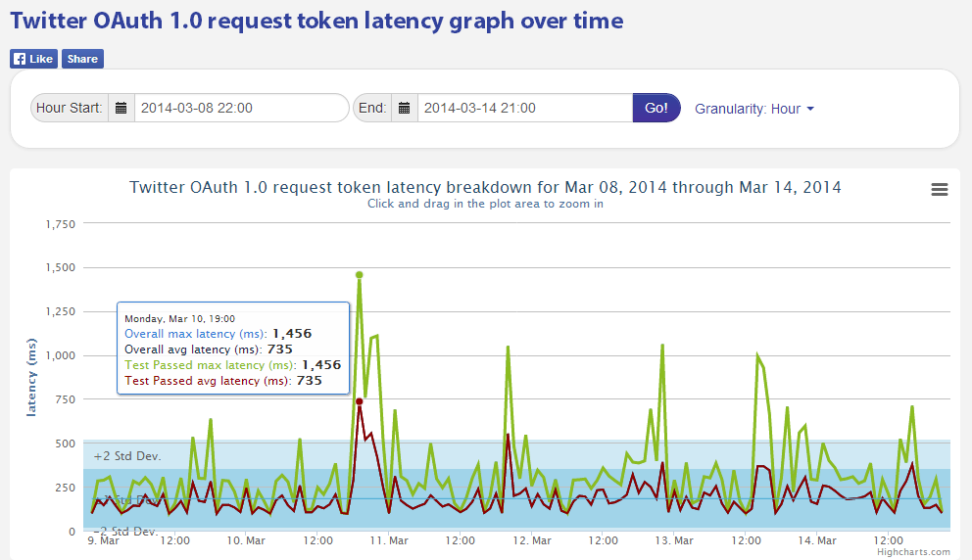Click the '500' y-axis label
Viewport: 972px width, 560px height.
pos(65,443)
